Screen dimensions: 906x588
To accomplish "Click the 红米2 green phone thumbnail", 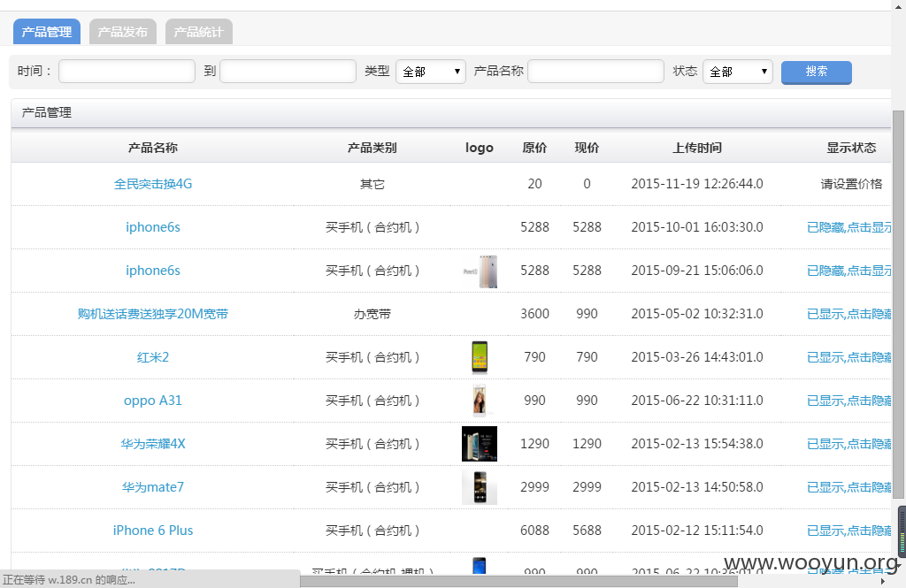I will coord(480,357).
